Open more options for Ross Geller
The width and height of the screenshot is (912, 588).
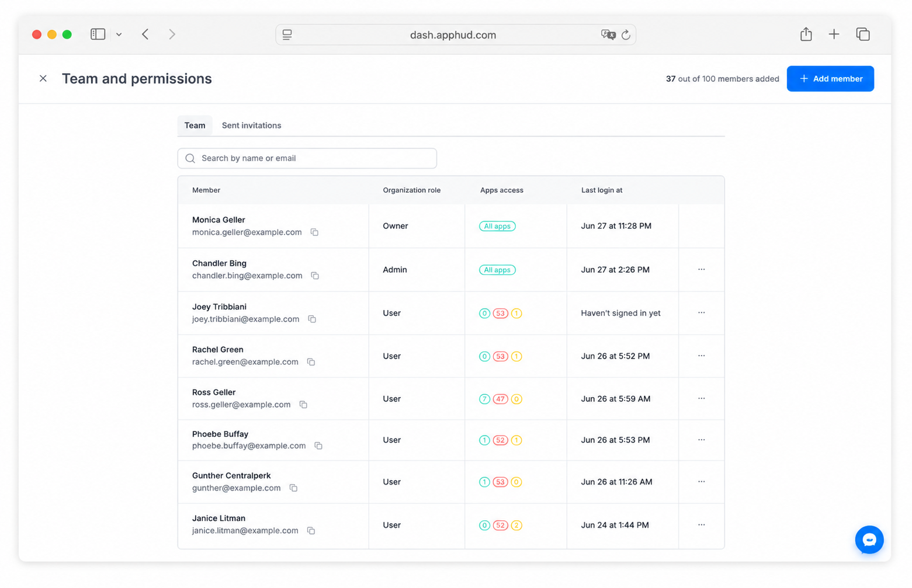701,399
